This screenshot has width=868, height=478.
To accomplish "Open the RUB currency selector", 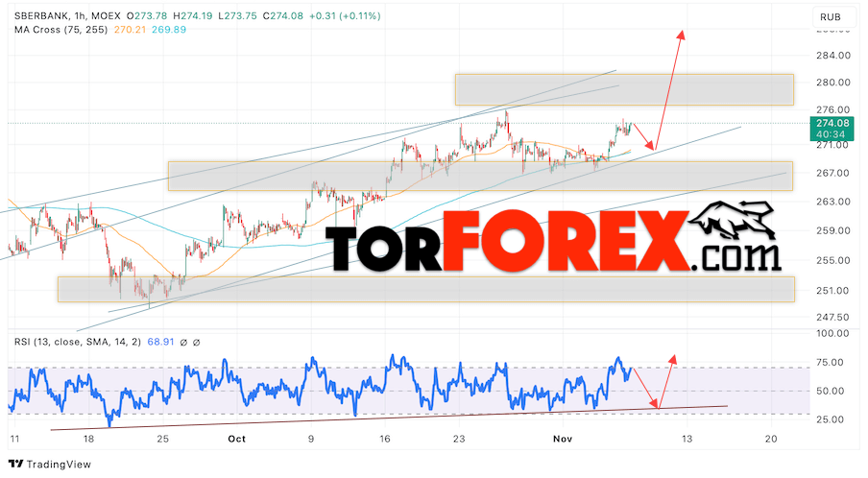I will (x=830, y=17).
